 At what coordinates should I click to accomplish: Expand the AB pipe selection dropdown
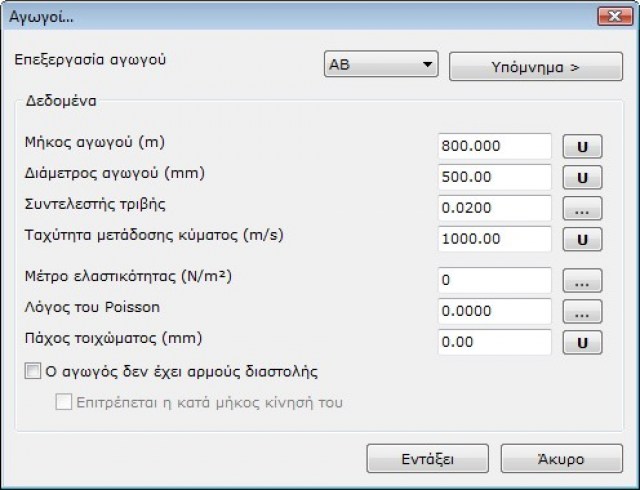pyautogui.click(x=381, y=65)
